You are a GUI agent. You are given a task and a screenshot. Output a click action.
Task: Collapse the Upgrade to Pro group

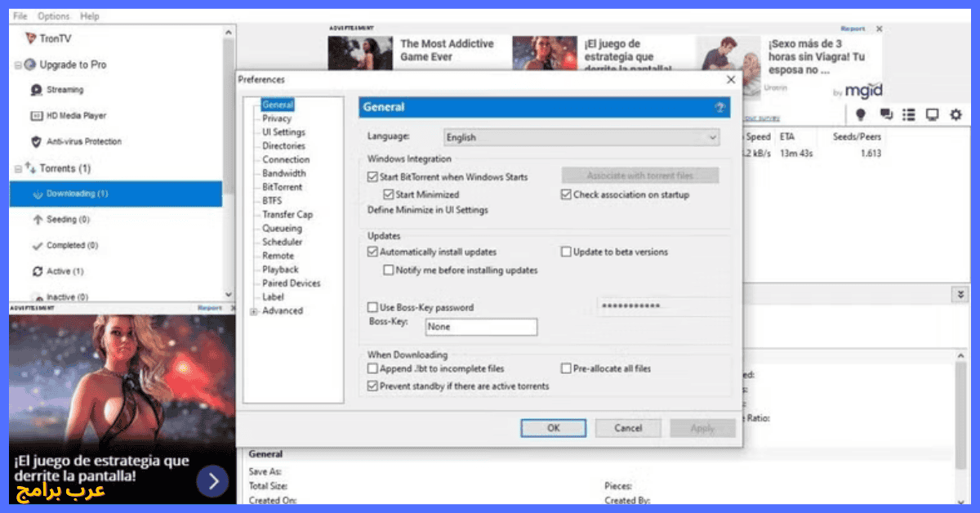tap(18, 65)
